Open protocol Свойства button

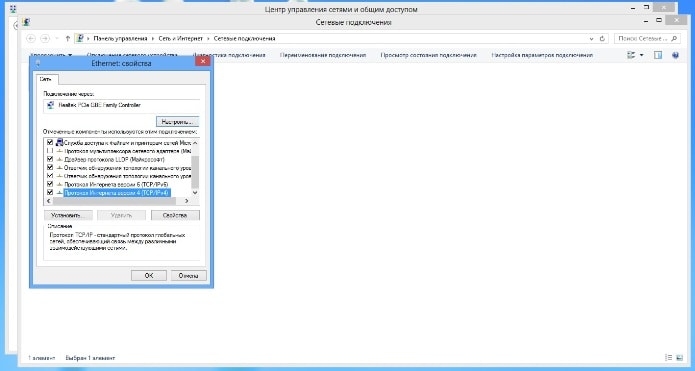pyautogui.click(x=175, y=215)
